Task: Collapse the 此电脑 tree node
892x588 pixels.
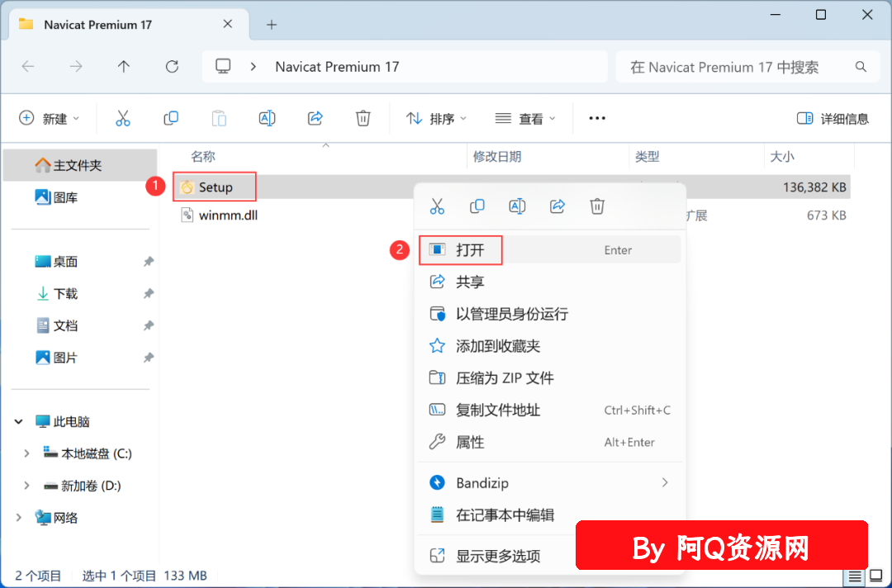Action: pos(19,421)
